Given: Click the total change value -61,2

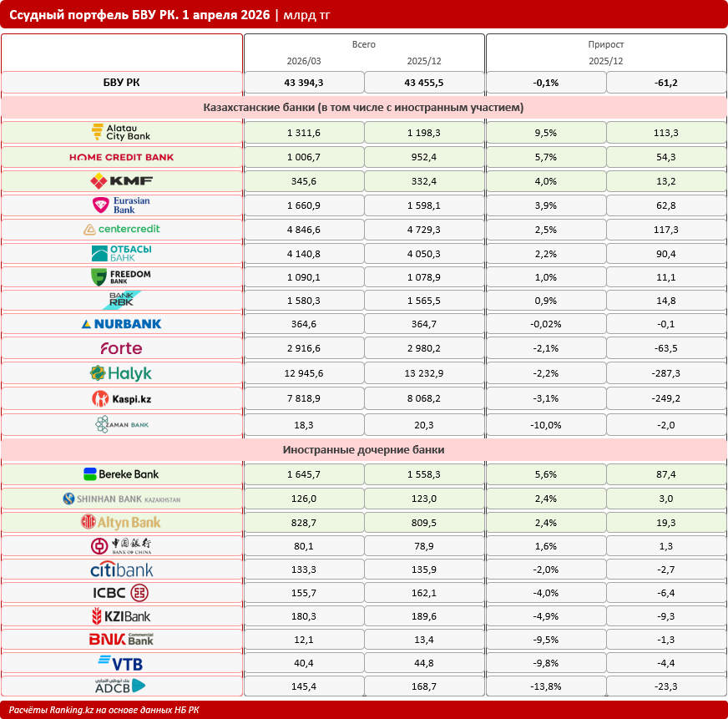Looking at the screenshot, I should coord(665,83).
